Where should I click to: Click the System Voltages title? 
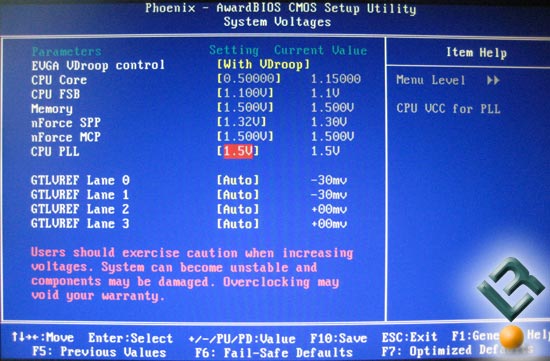pos(277,22)
